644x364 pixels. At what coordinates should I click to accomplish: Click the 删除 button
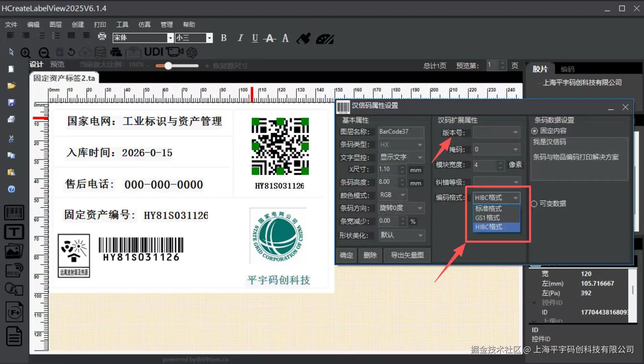pyautogui.click(x=370, y=255)
